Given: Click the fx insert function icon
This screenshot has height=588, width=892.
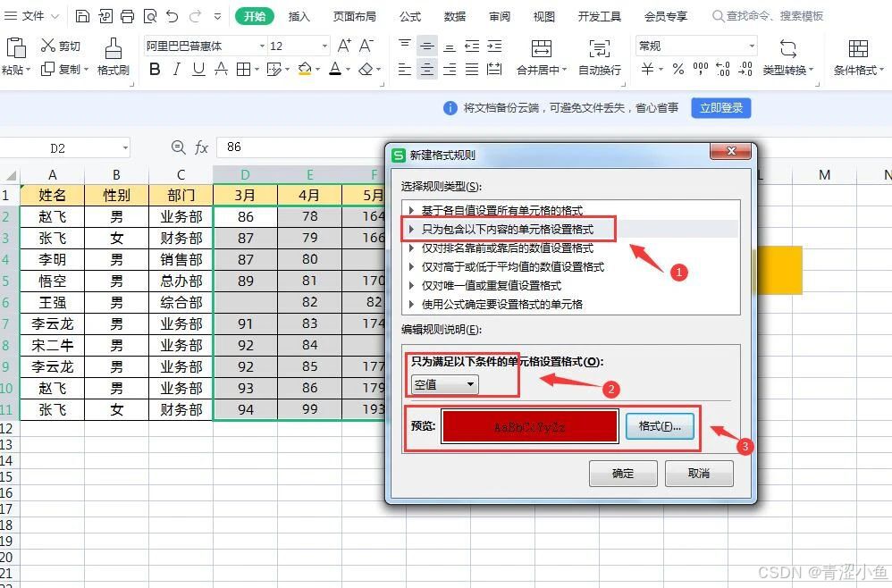Looking at the screenshot, I should (x=201, y=147).
